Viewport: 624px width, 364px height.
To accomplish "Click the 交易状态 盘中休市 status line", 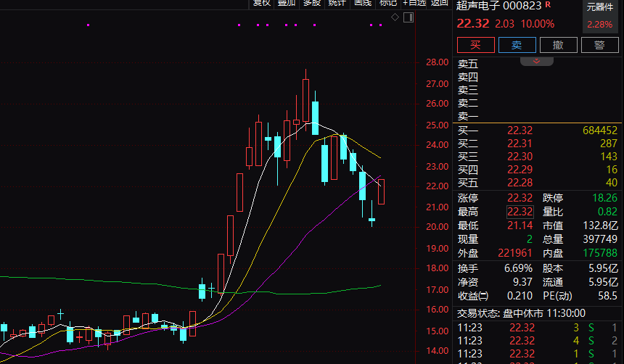I will click(521, 313).
